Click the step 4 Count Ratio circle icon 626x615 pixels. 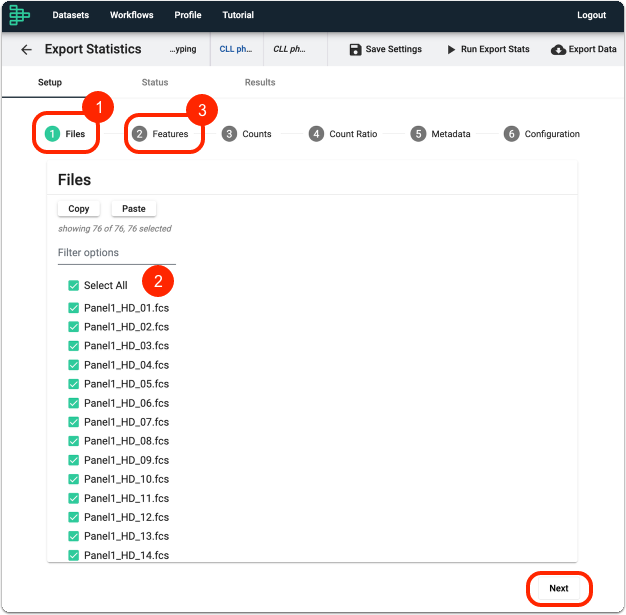(x=316, y=134)
